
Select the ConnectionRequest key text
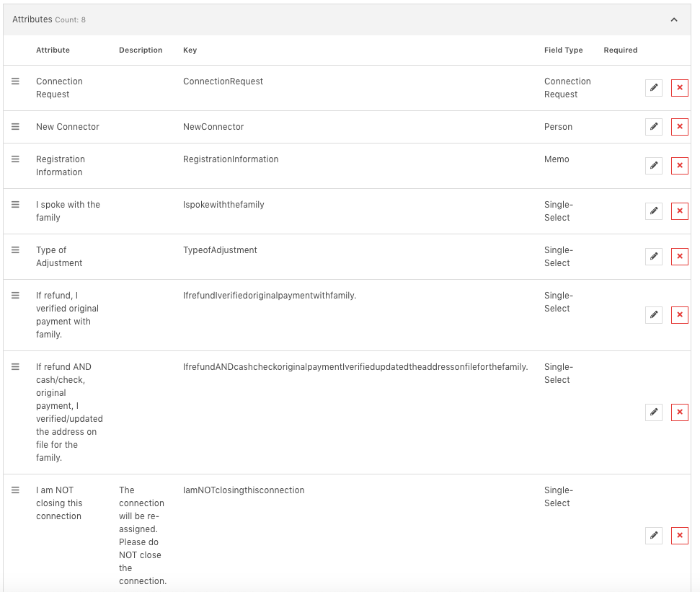coord(223,81)
